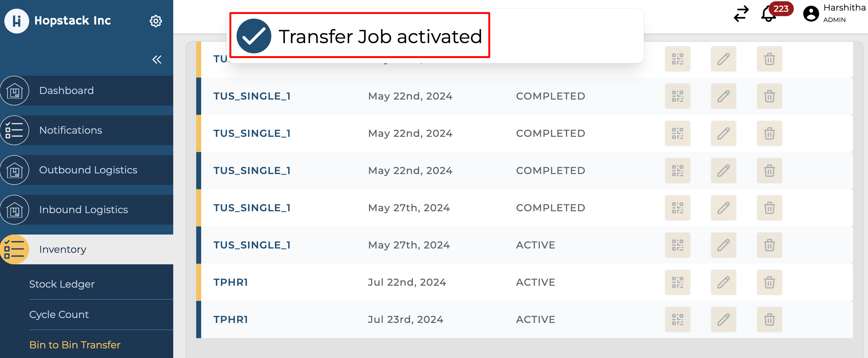
Task: Select Outbound Logistics in the sidebar
Action: coord(88,170)
